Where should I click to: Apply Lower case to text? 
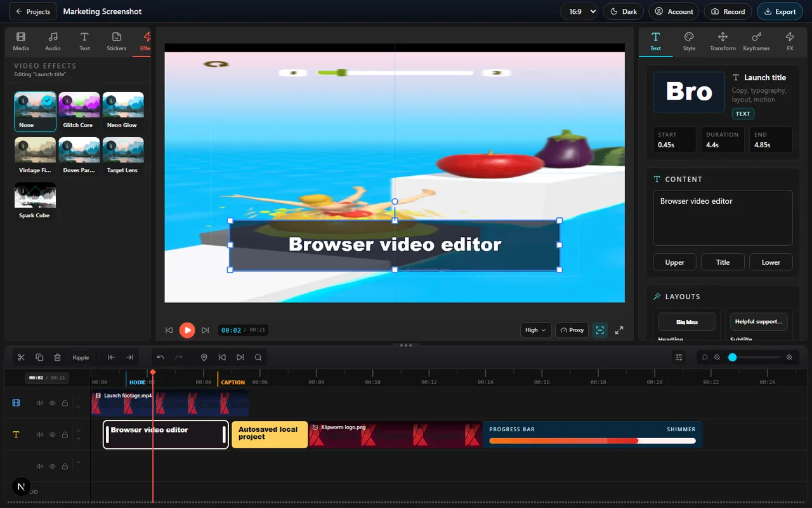(771, 262)
